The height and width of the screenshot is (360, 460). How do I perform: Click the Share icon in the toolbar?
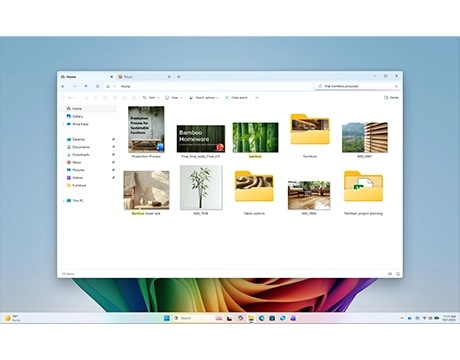tap(125, 98)
